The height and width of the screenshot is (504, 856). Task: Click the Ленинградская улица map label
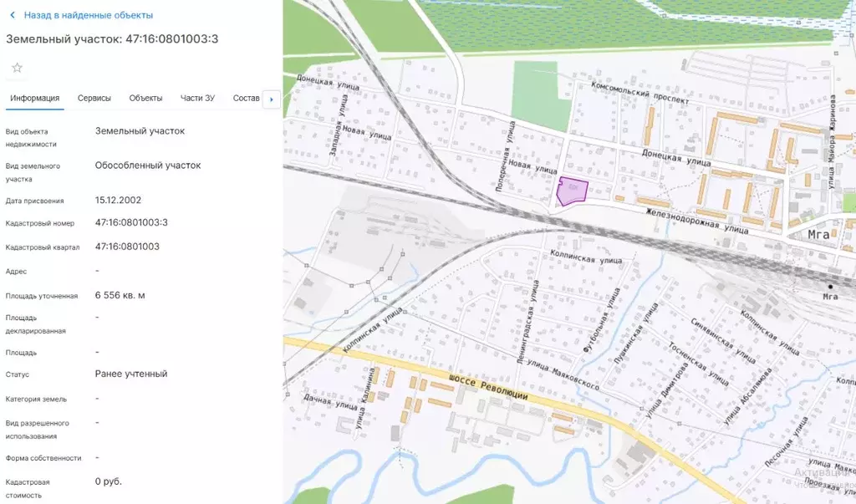click(527, 322)
